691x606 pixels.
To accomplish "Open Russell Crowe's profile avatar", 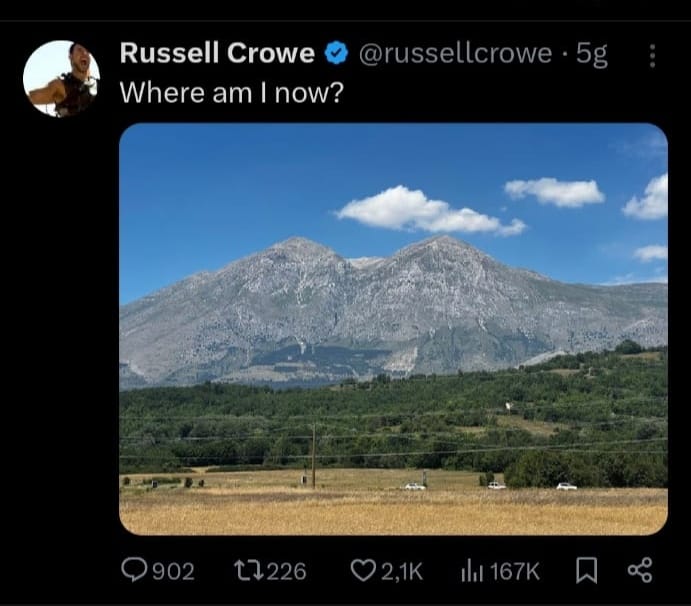I will click(61, 79).
